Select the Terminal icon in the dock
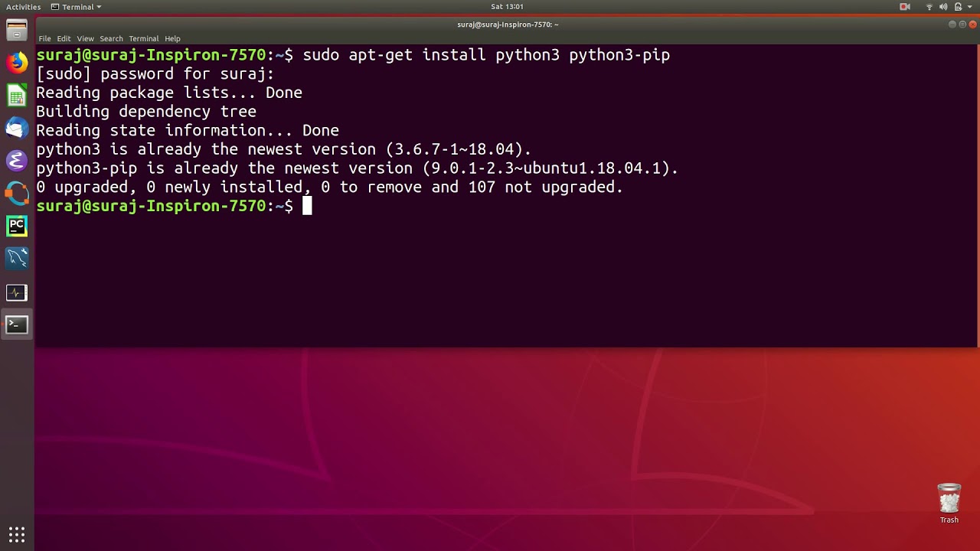The height and width of the screenshot is (551, 980). [x=16, y=325]
